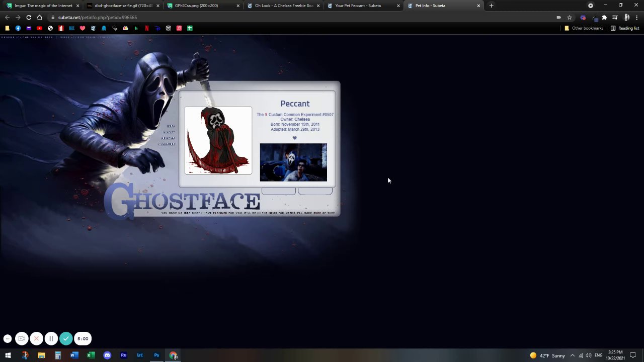The width and height of the screenshot is (644, 362).
Task: Open the first yellow folder bookmark
Action: [7, 28]
